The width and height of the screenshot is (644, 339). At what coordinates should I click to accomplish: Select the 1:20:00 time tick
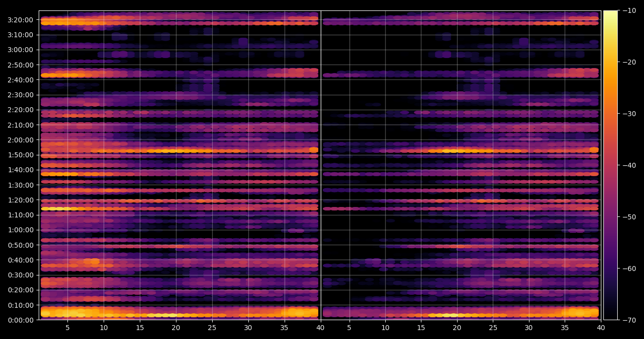21,200
